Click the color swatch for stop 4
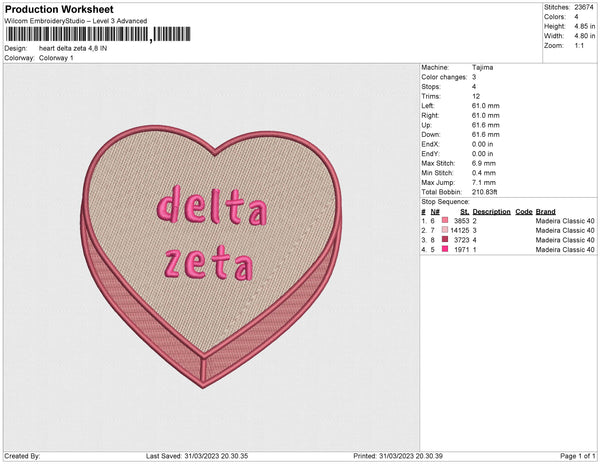Image resolution: width=600 pixels, height=464 pixels. coord(445,249)
